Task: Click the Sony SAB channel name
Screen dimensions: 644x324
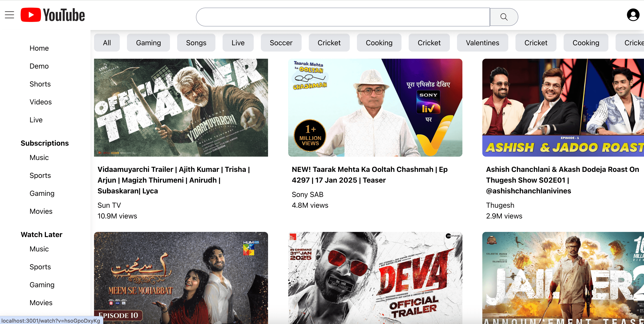Action: (307, 195)
